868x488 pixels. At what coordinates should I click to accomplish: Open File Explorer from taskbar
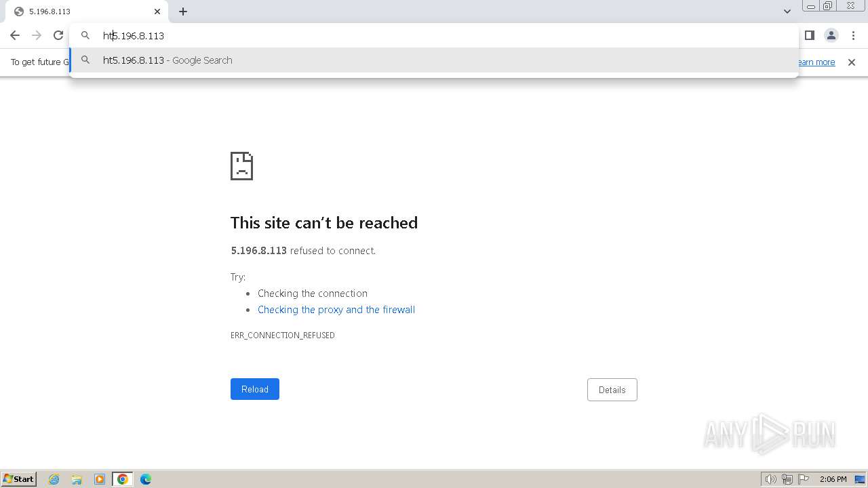pos(77,479)
